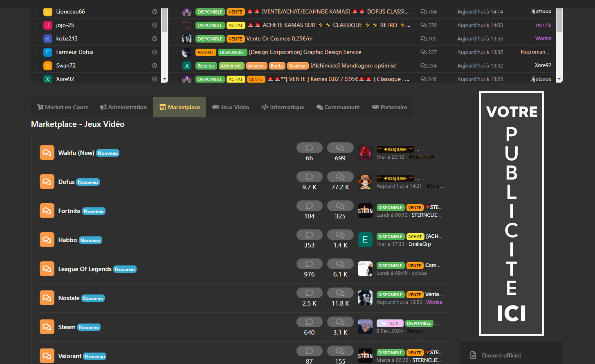Click the VOTRE PUBLICITE ICI banner
The width and height of the screenshot is (595, 364).
[511, 213]
